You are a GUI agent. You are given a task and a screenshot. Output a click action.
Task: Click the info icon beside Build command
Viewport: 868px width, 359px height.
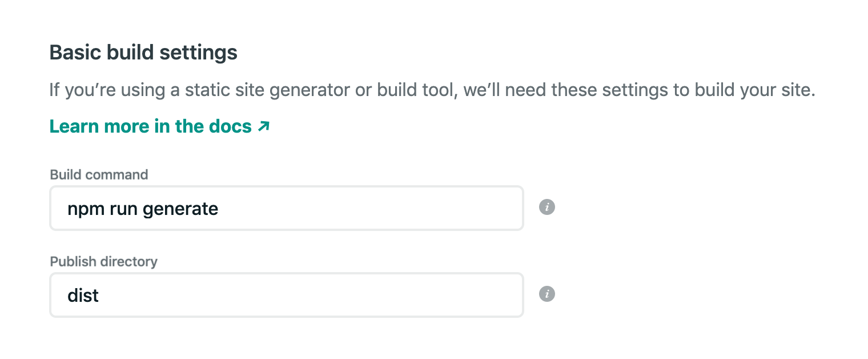pyautogui.click(x=547, y=207)
